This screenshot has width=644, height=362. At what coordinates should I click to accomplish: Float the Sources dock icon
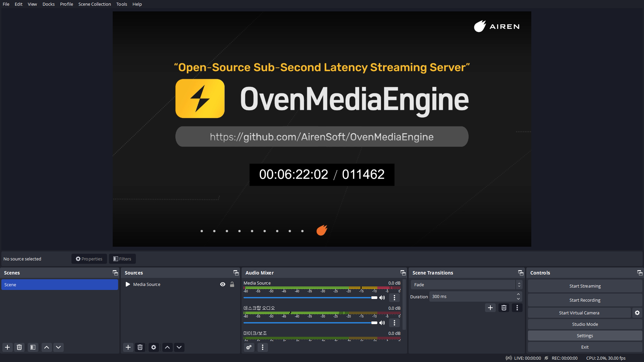236,273
